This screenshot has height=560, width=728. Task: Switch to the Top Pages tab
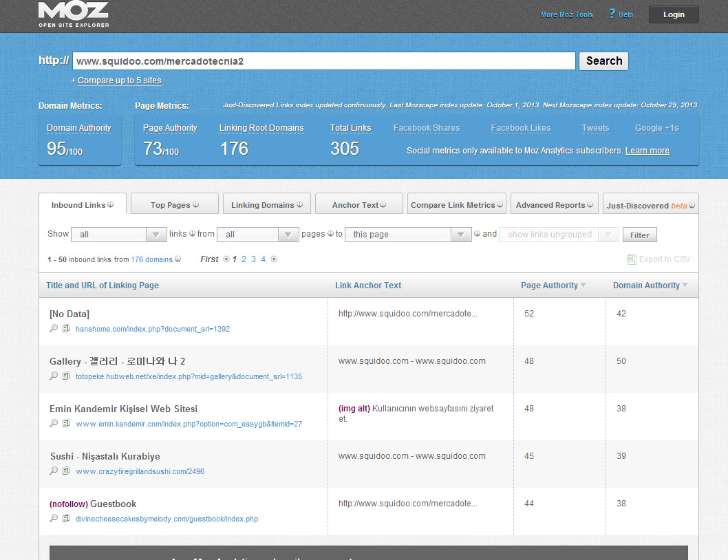pyautogui.click(x=174, y=205)
